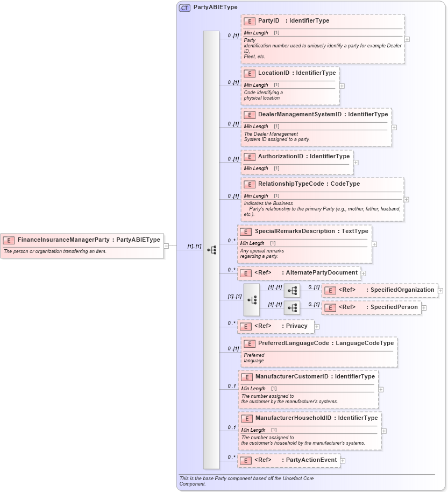Click the E icon on PartyActionEvent reference
Image resolution: width=448 pixels, height=492 pixels.
tap(246, 460)
